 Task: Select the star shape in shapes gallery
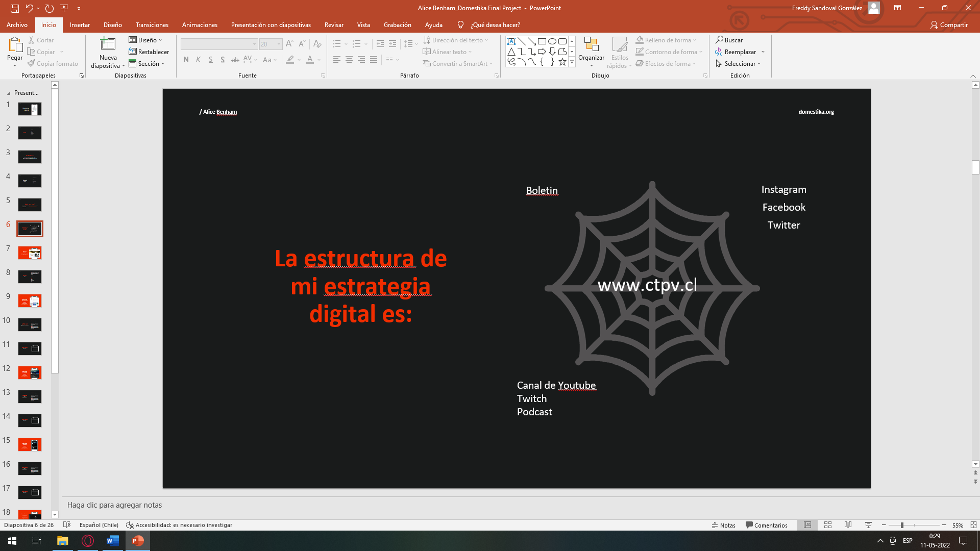[562, 62]
